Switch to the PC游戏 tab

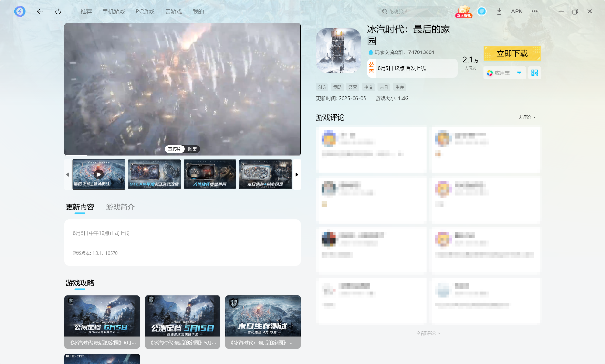pos(145,11)
